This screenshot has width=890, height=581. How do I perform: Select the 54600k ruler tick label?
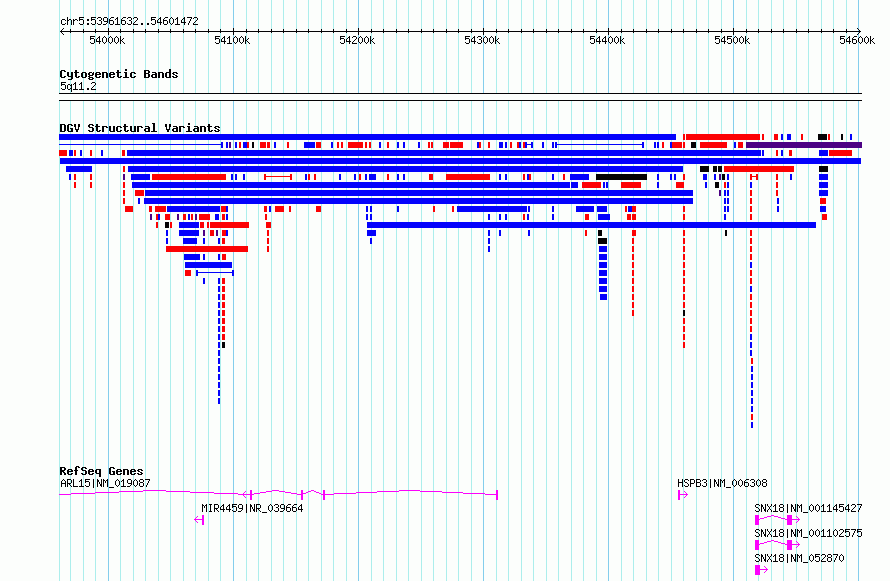point(857,40)
